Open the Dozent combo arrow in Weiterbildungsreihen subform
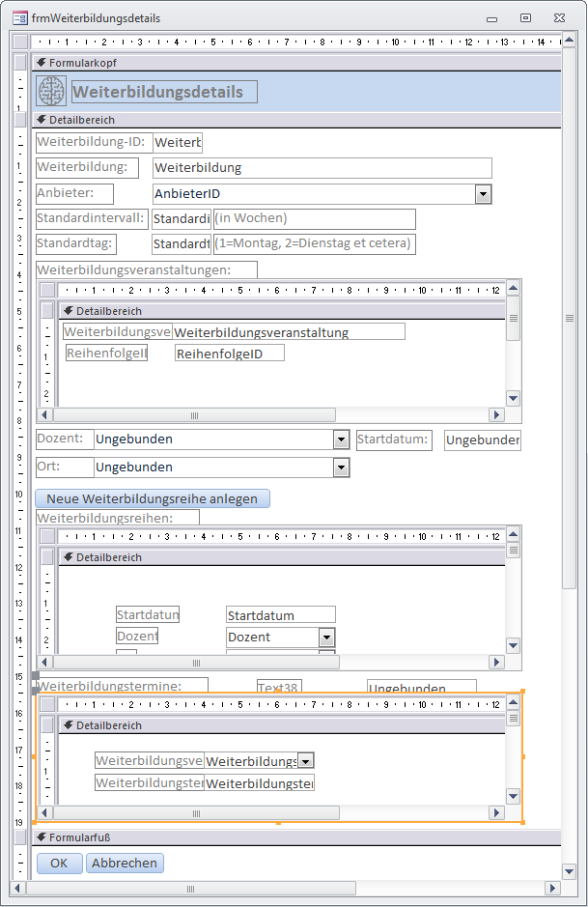588x907 pixels. point(327,638)
